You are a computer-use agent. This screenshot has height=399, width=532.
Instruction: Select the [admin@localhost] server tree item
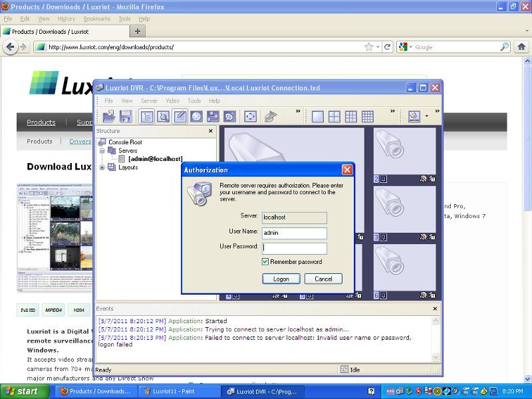pos(156,159)
